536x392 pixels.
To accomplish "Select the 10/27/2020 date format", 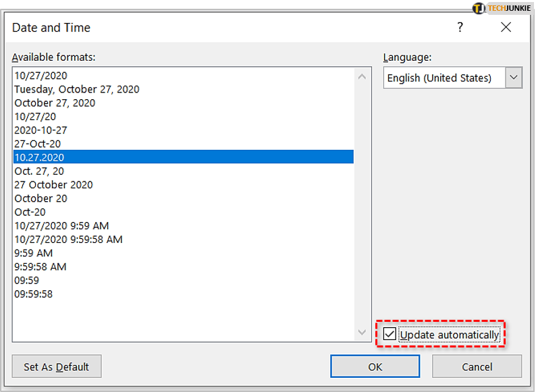I will click(x=41, y=76).
